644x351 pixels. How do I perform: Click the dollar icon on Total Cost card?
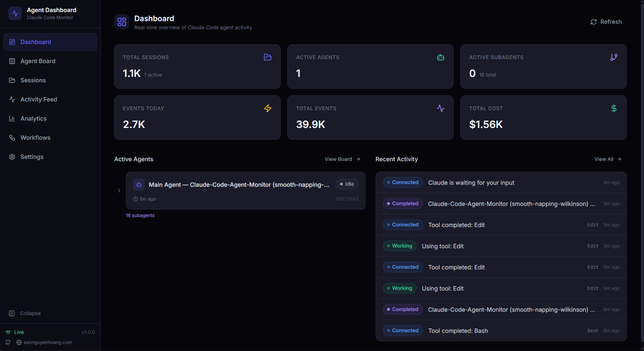pyautogui.click(x=614, y=108)
